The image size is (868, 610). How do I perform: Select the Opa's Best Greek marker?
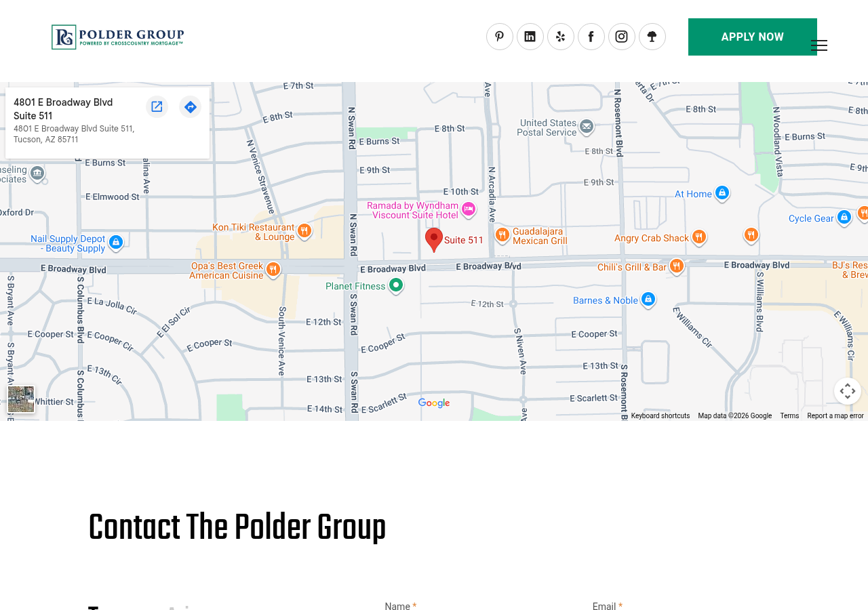click(273, 269)
